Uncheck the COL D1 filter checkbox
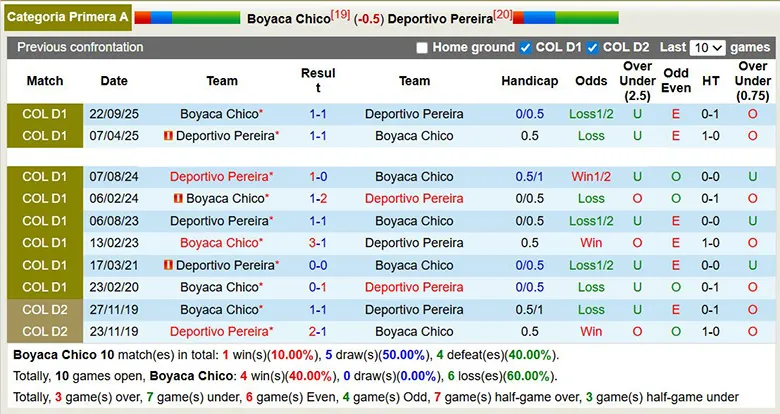The height and width of the screenshot is (414, 780). click(525, 48)
